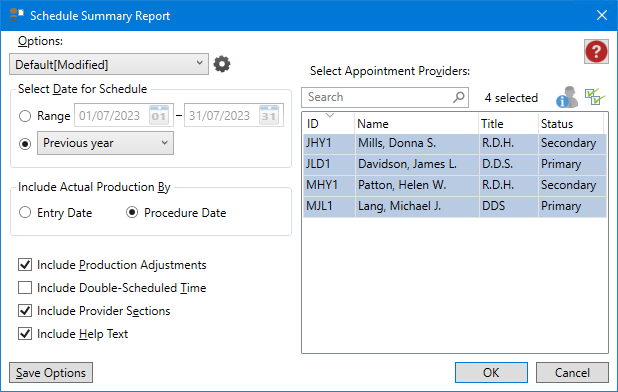The height and width of the screenshot is (392, 618).
Task: Open the Previous year dropdown
Action: tap(105, 143)
